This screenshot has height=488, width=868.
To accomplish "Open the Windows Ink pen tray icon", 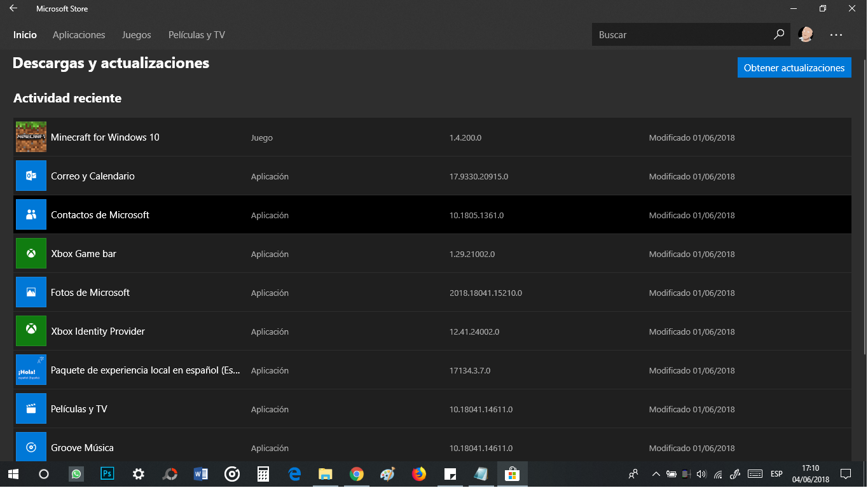I will coord(735,474).
